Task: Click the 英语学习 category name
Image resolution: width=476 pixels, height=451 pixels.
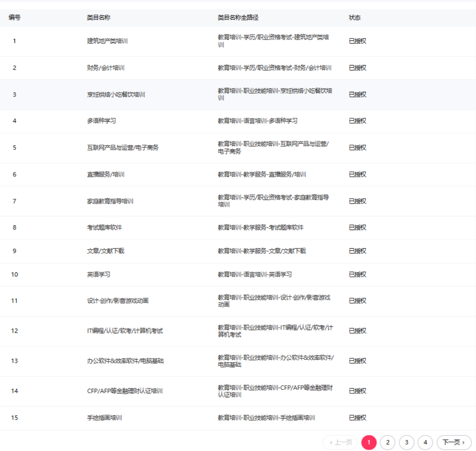Action: [99, 275]
